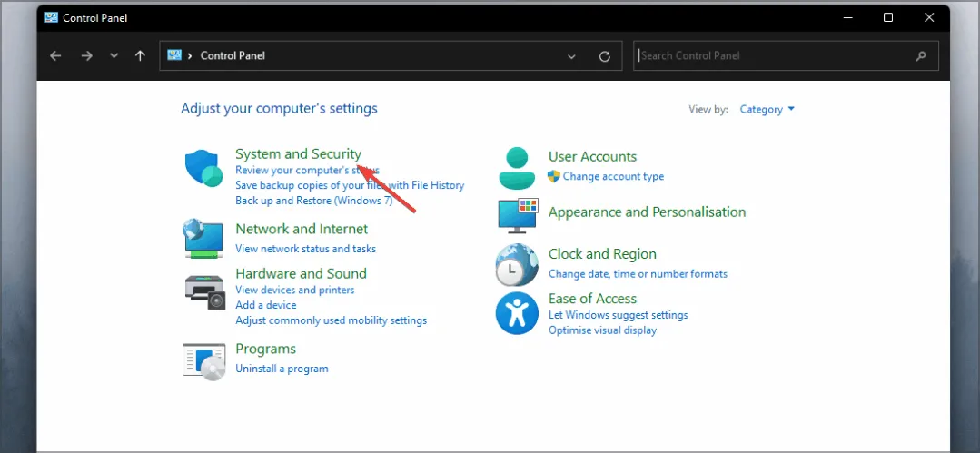The height and width of the screenshot is (453, 980).
Task: Open Uninstall a program link
Action: point(282,369)
